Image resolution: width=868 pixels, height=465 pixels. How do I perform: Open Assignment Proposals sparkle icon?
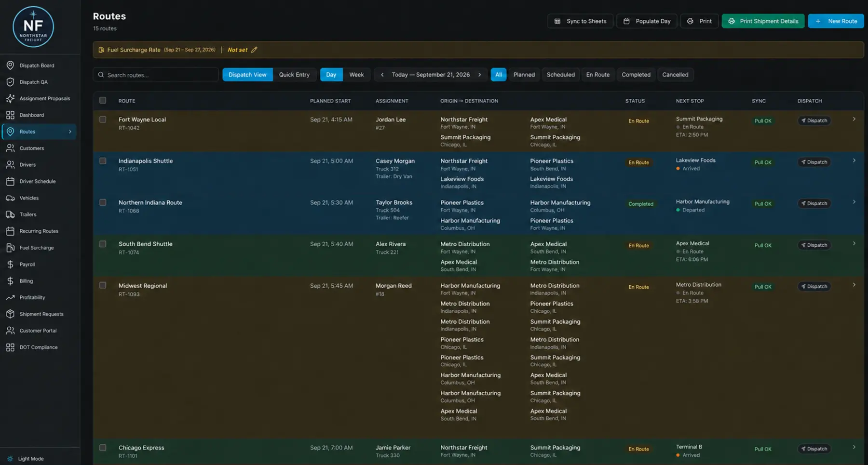pos(10,98)
